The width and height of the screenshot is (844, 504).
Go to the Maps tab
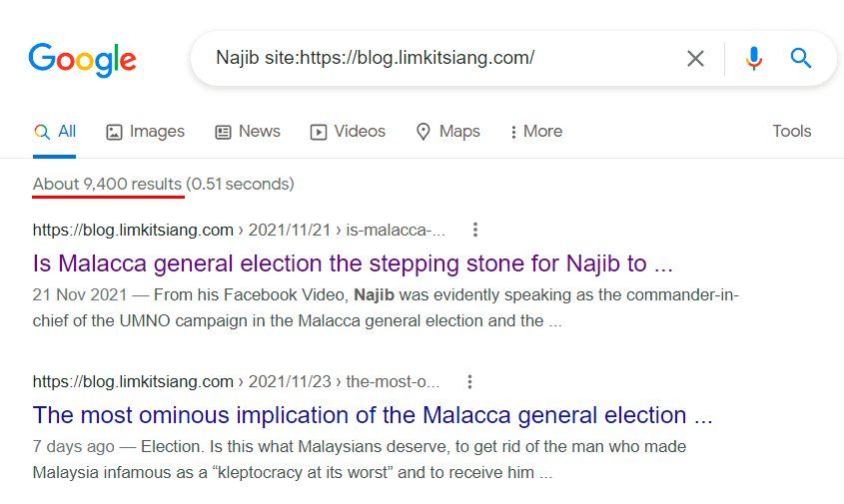click(447, 132)
